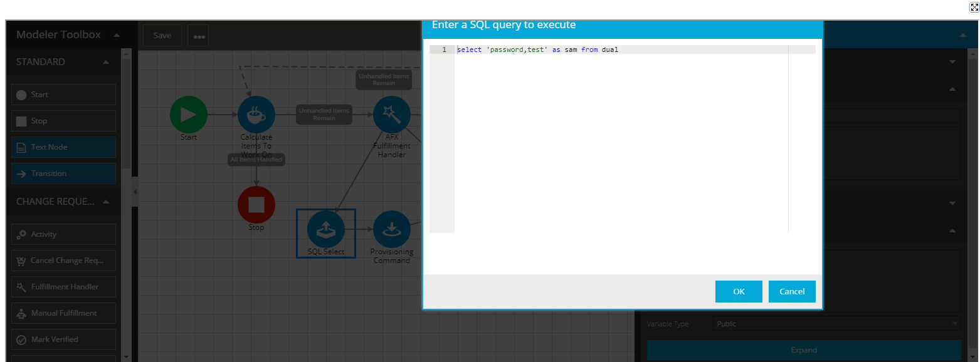
Task: Click OK to execute the SQL query
Action: coord(738,291)
